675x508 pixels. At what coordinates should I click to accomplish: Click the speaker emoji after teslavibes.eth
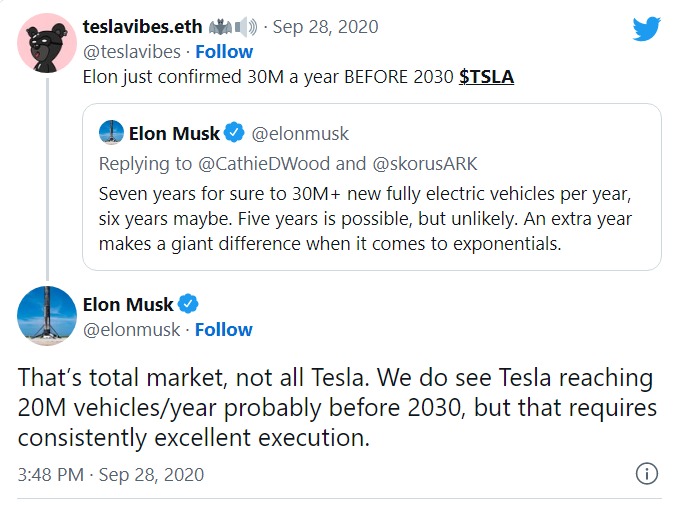(x=246, y=27)
